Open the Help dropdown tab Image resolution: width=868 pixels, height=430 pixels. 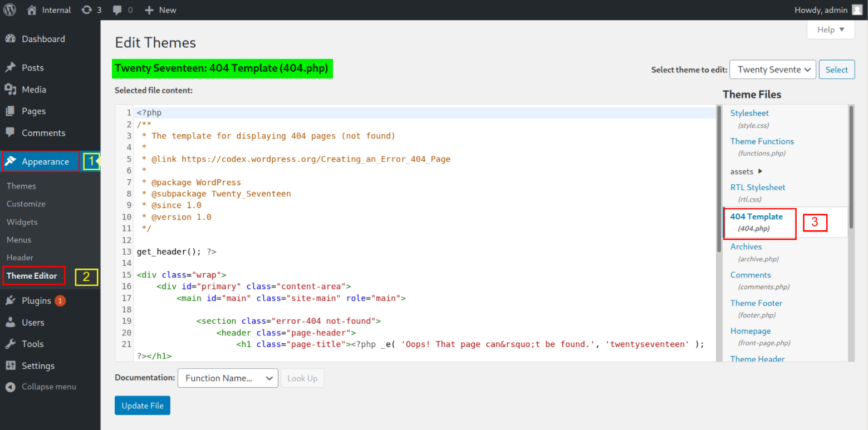pyautogui.click(x=831, y=29)
